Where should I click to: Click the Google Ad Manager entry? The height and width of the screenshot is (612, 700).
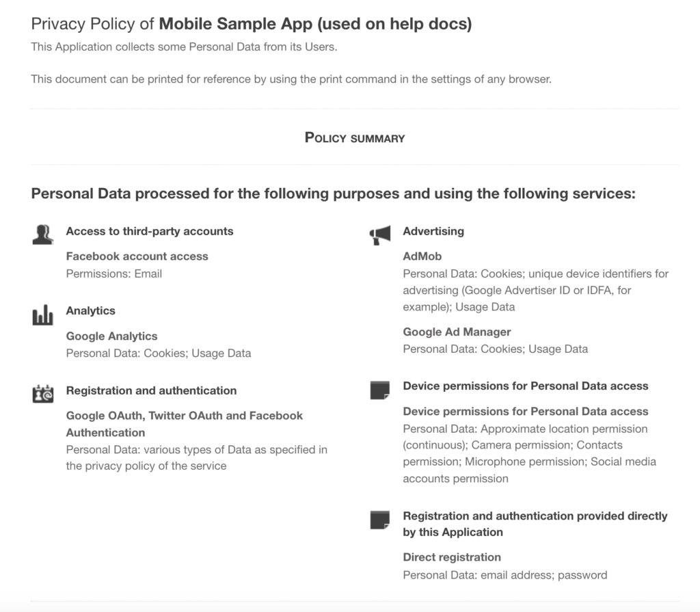point(457,332)
